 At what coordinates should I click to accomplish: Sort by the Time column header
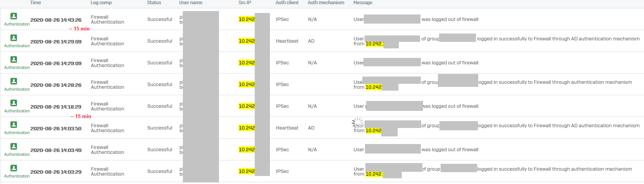tap(35, 3)
